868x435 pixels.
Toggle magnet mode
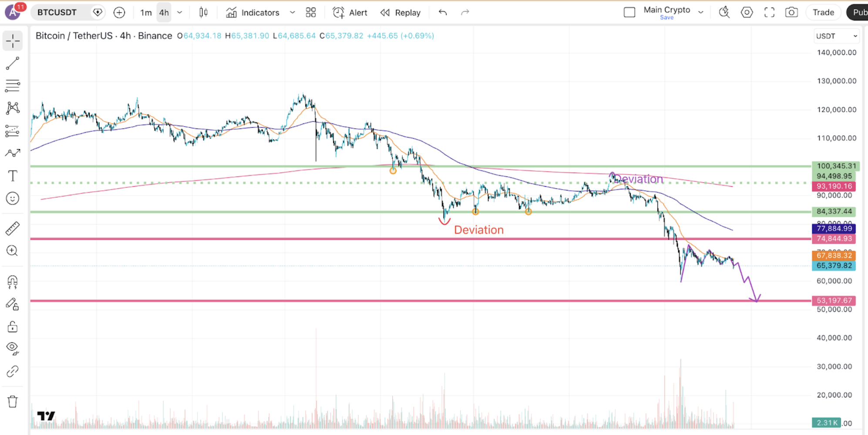coord(13,282)
